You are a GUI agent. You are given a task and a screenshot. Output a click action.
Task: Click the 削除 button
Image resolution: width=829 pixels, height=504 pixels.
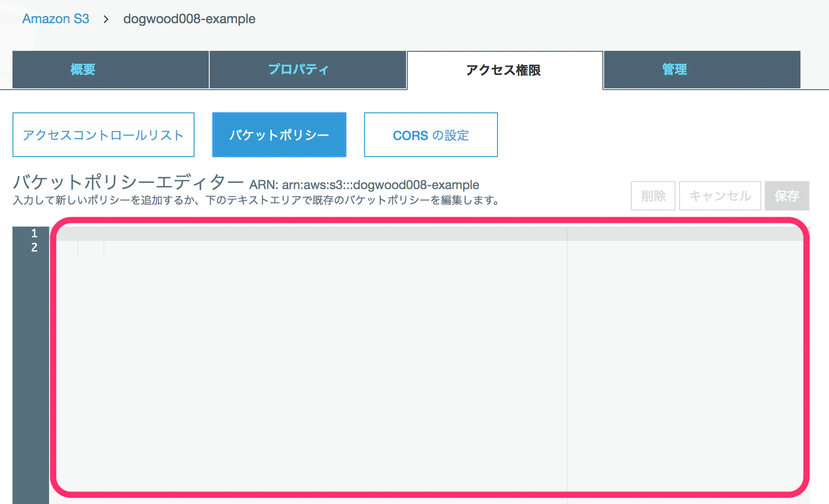(x=653, y=196)
